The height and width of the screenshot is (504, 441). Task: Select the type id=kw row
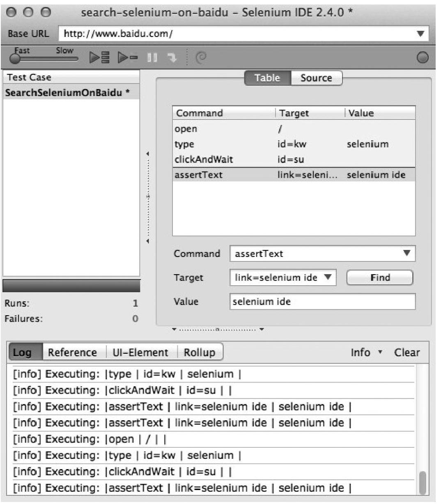[x=294, y=144]
